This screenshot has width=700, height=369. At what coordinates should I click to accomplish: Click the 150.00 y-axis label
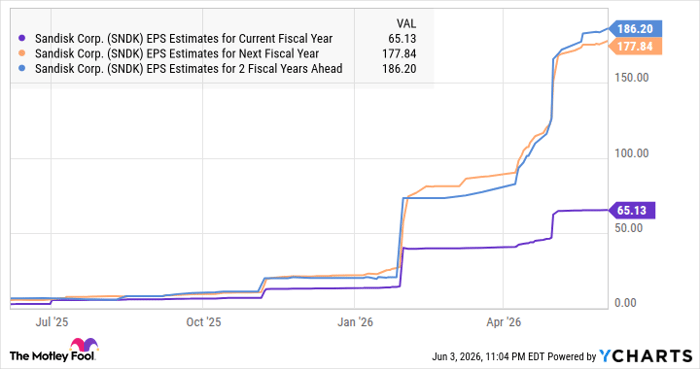coord(632,78)
